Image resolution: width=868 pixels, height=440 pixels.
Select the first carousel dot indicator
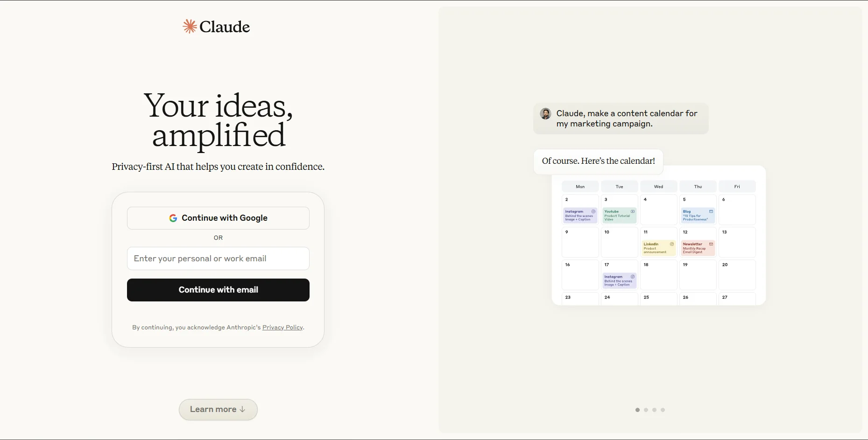(x=637, y=410)
